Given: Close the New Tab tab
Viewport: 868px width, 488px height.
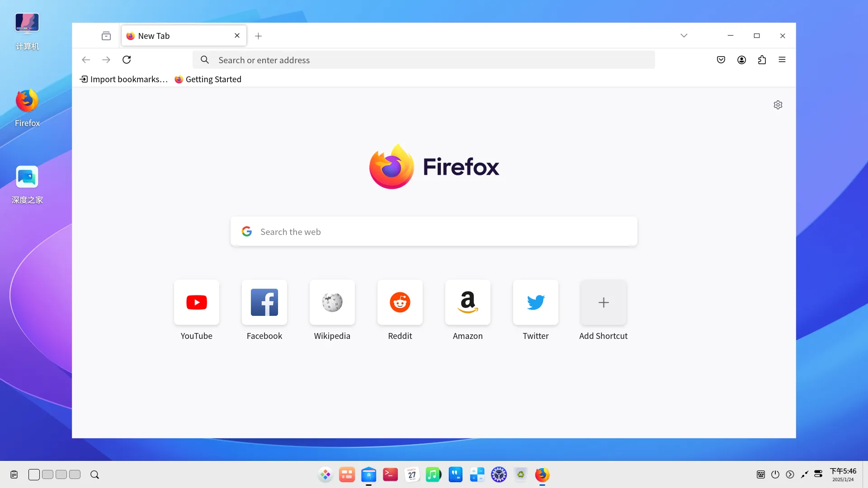Looking at the screenshot, I should (237, 36).
